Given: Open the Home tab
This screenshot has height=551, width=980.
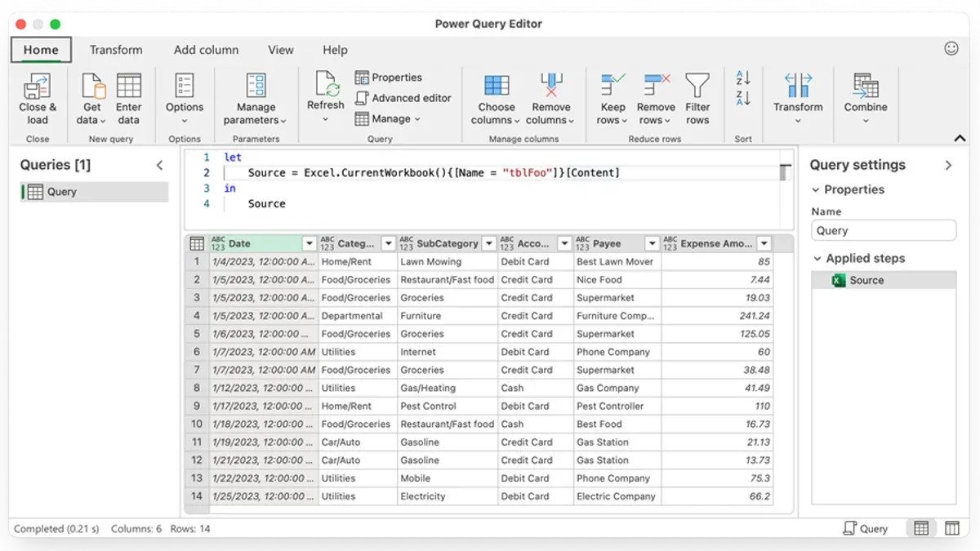Looking at the screenshot, I should tap(41, 50).
